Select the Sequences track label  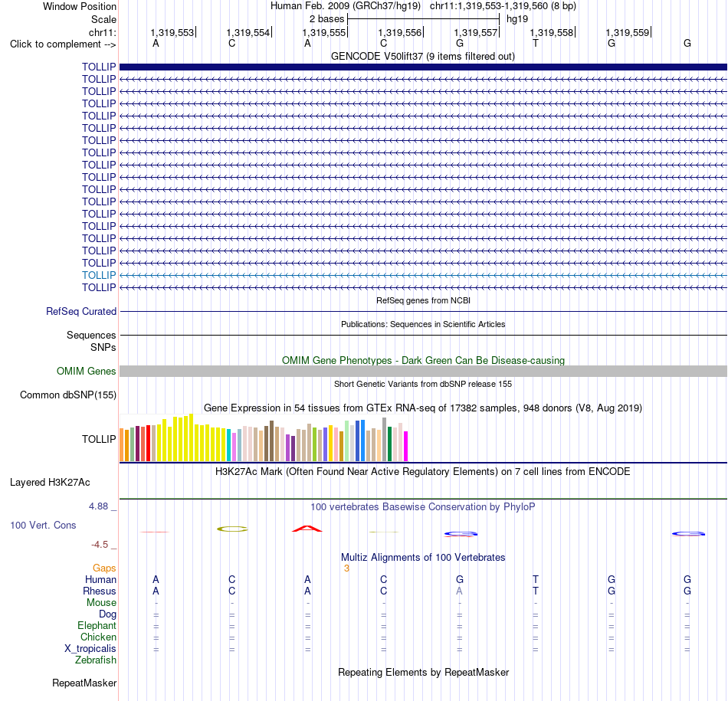tap(91, 336)
